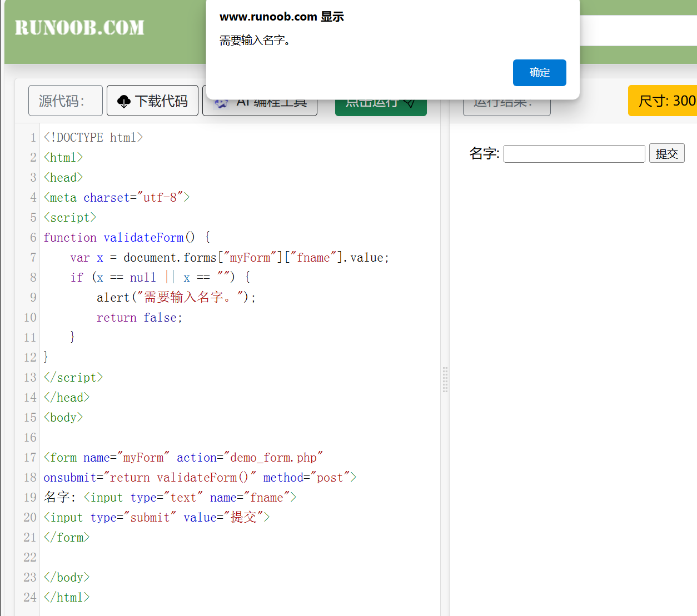Click the input type="submit" code line
697x616 pixels.
pyautogui.click(x=157, y=517)
